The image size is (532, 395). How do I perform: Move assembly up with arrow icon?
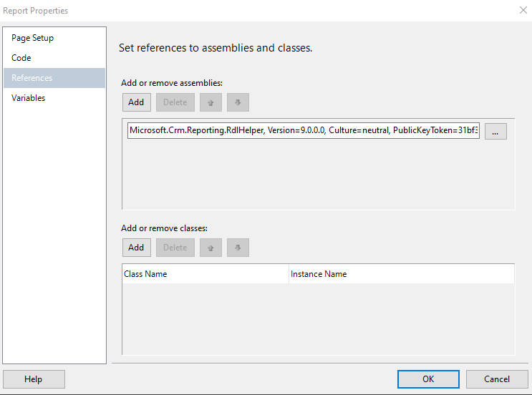211,102
